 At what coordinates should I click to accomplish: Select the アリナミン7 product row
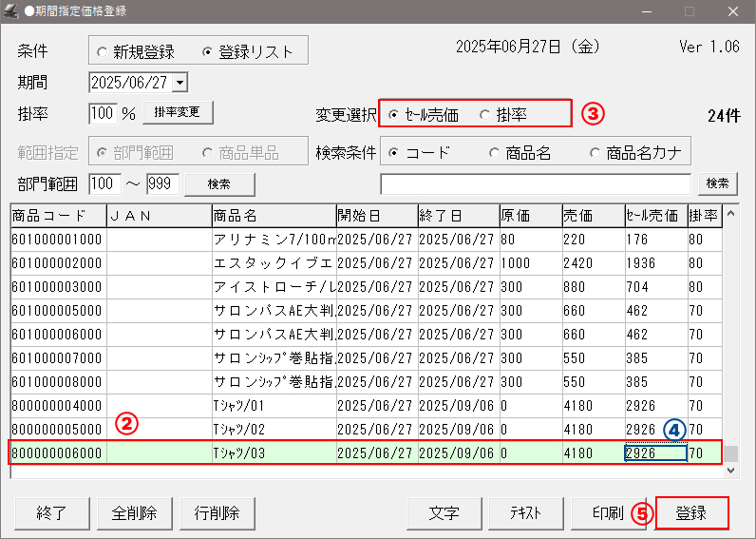coord(274,239)
